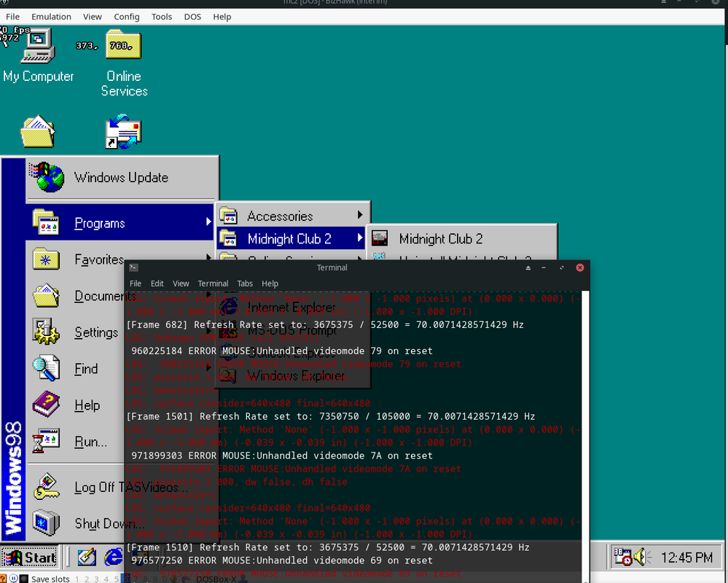Click the Run program icon
728x583 pixels.
tap(45, 441)
